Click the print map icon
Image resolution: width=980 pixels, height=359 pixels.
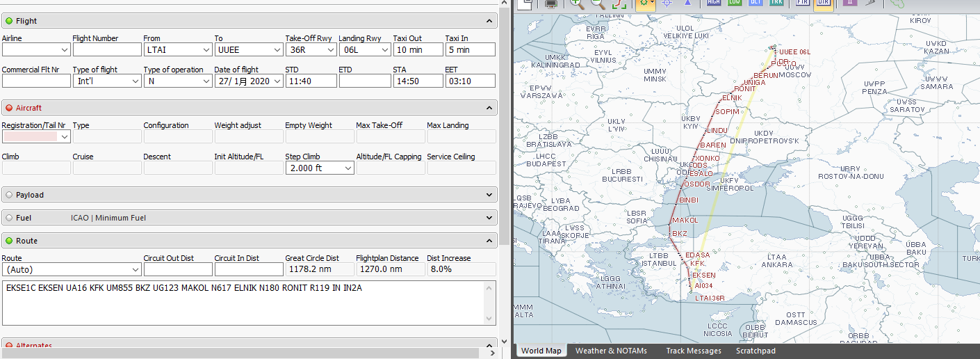coord(551,3)
